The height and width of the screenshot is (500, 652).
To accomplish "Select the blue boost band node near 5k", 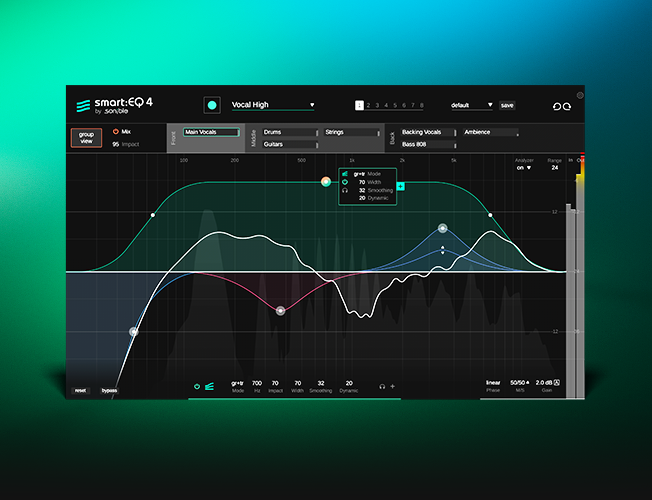I will coord(443,228).
